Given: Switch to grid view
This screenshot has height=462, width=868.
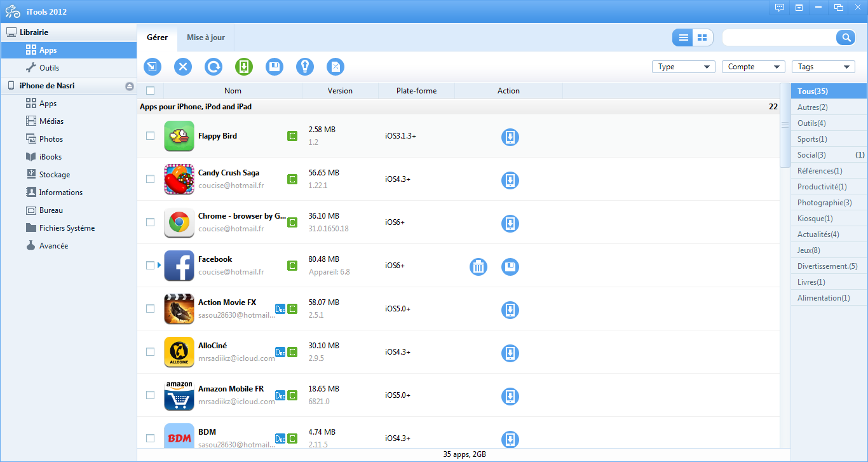Looking at the screenshot, I should tap(703, 37).
